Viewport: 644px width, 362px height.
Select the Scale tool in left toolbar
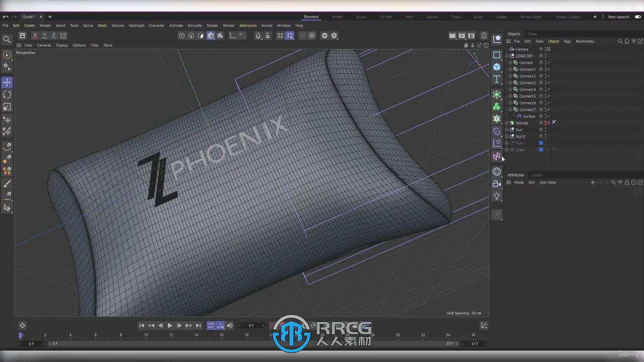point(7,107)
